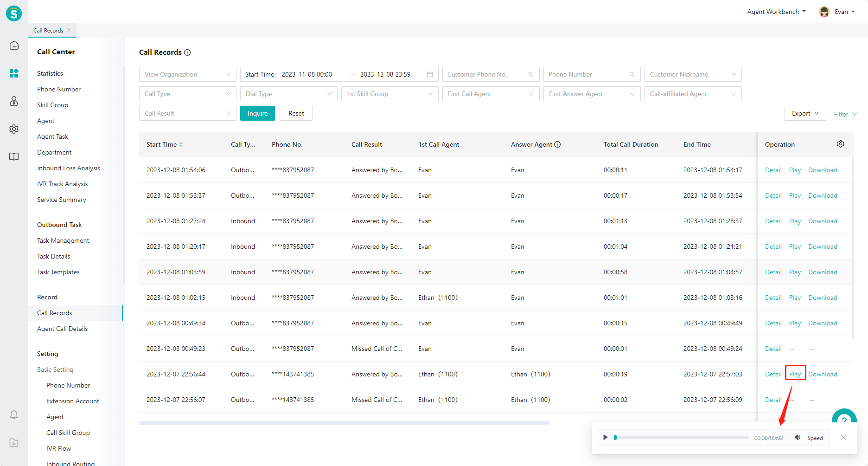Open Detail for missed call at 00:49:23
This screenshot has width=868, height=466.
[x=773, y=349]
